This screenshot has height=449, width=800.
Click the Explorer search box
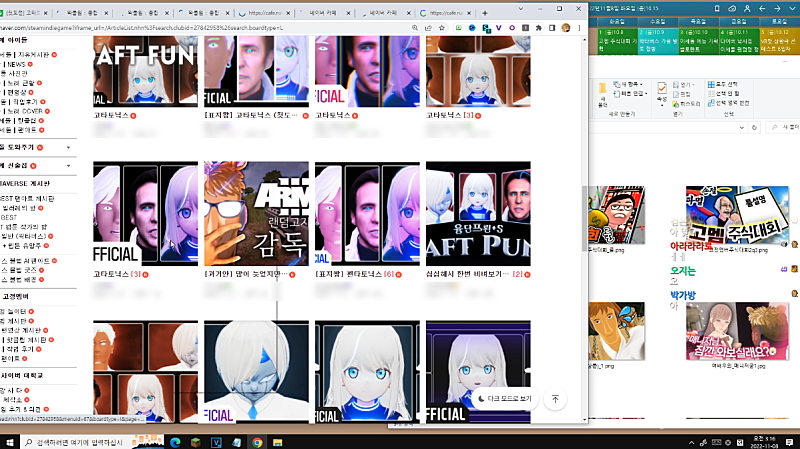(784, 127)
